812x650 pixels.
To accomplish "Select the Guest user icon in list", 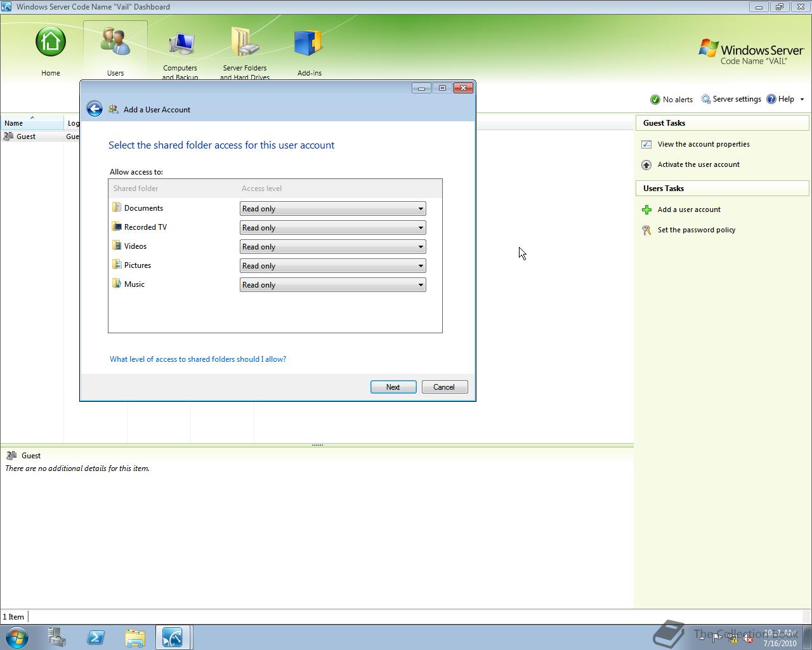I will (9, 136).
